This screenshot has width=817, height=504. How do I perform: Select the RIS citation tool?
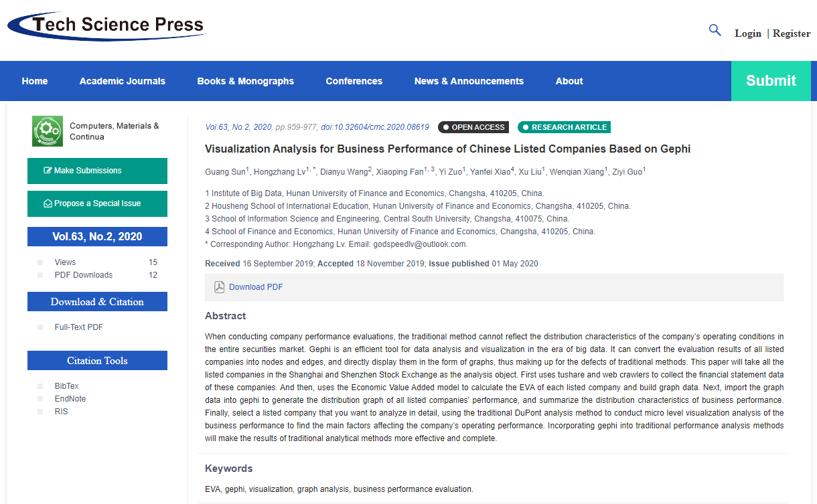tap(62, 412)
